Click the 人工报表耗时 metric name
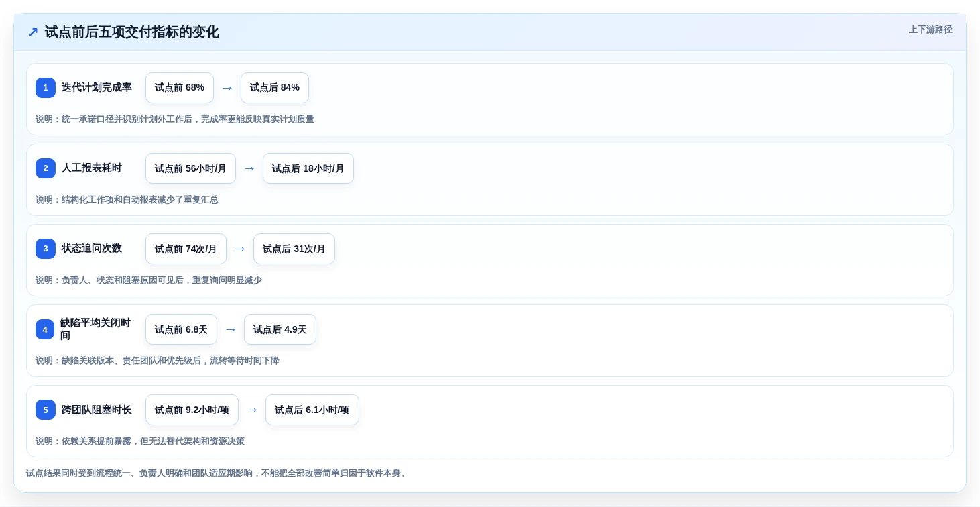 coord(92,168)
